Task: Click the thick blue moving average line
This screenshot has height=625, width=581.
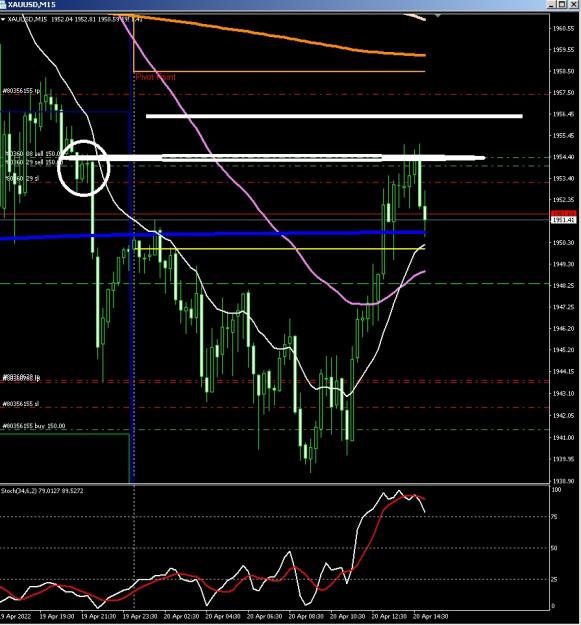Action: tap(213, 235)
